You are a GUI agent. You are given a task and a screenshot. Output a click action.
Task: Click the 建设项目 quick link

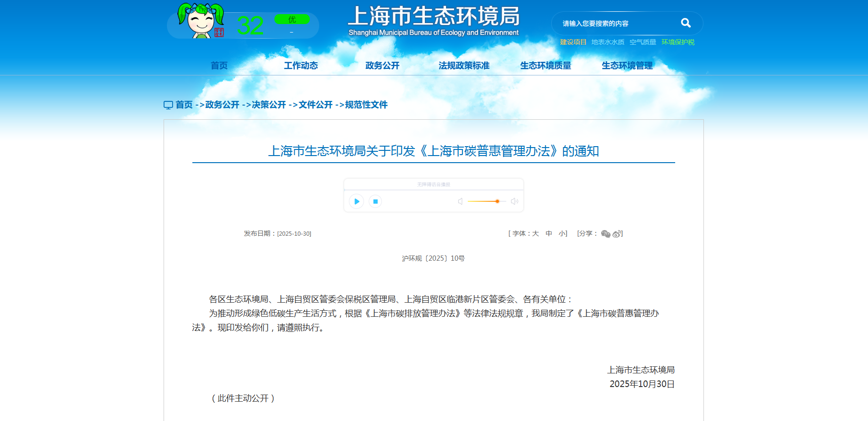(x=573, y=42)
